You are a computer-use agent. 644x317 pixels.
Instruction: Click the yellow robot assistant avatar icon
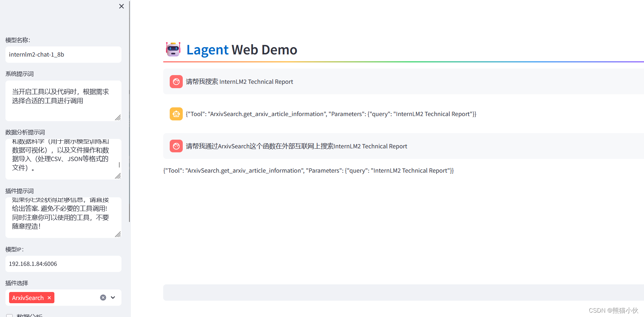point(176,114)
